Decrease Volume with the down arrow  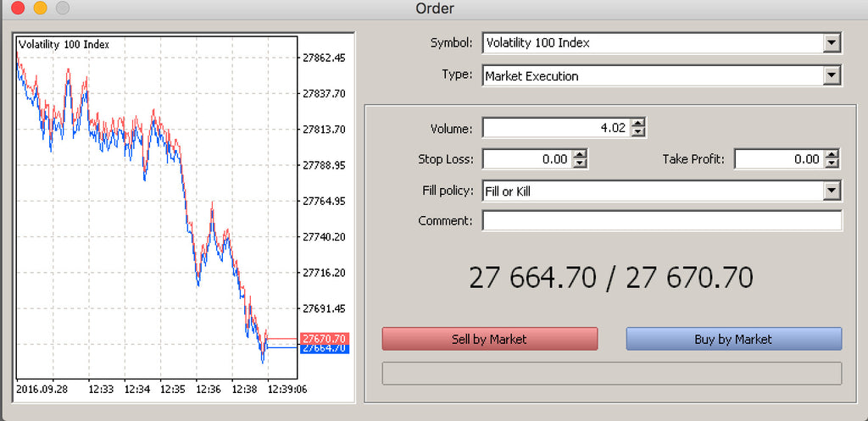[638, 132]
